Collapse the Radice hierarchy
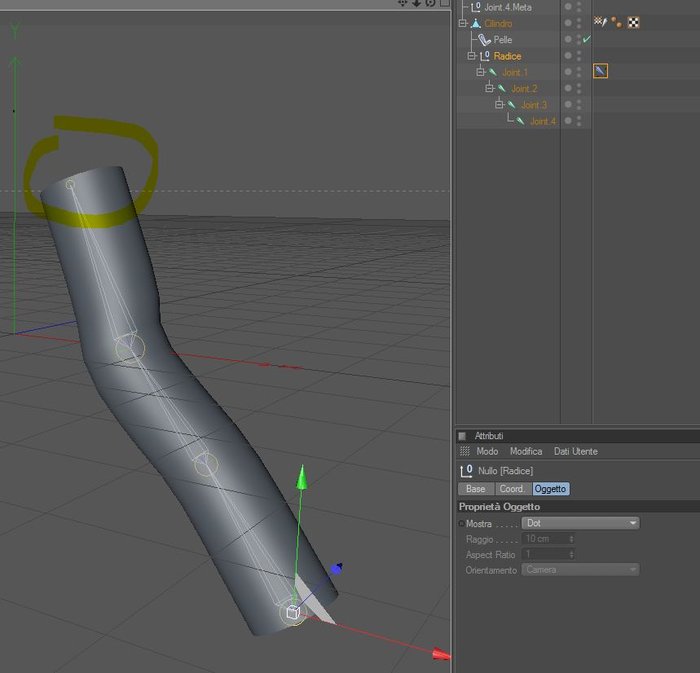The height and width of the screenshot is (673, 700). (471, 56)
